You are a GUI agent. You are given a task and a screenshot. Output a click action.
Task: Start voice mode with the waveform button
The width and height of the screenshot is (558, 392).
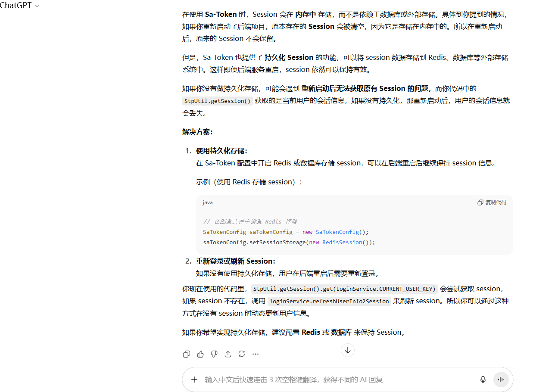501,380
